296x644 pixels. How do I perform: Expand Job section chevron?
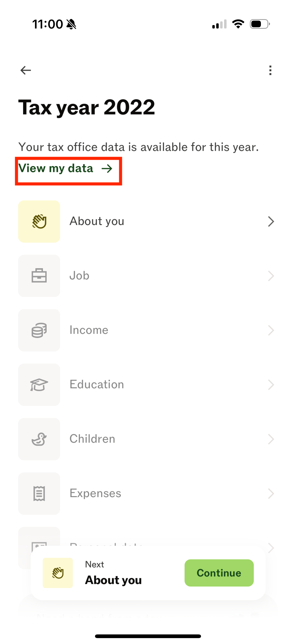[271, 276]
